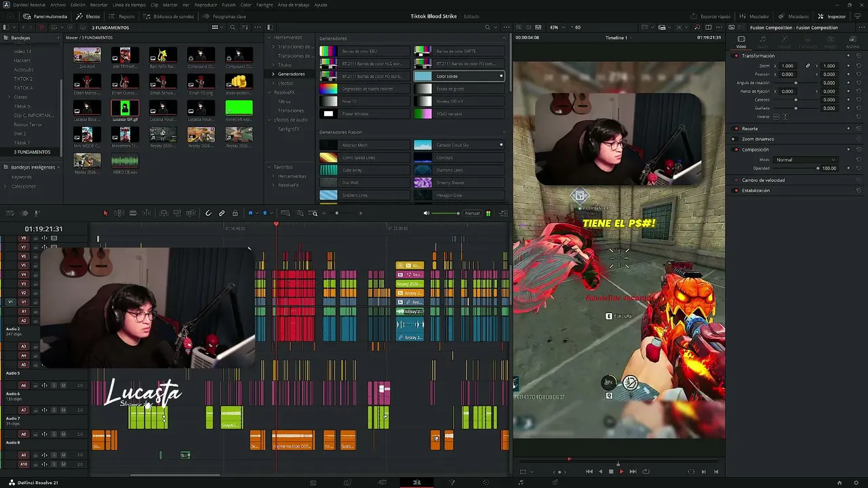
Task: Open the Fusion menu
Action: (229, 5)
